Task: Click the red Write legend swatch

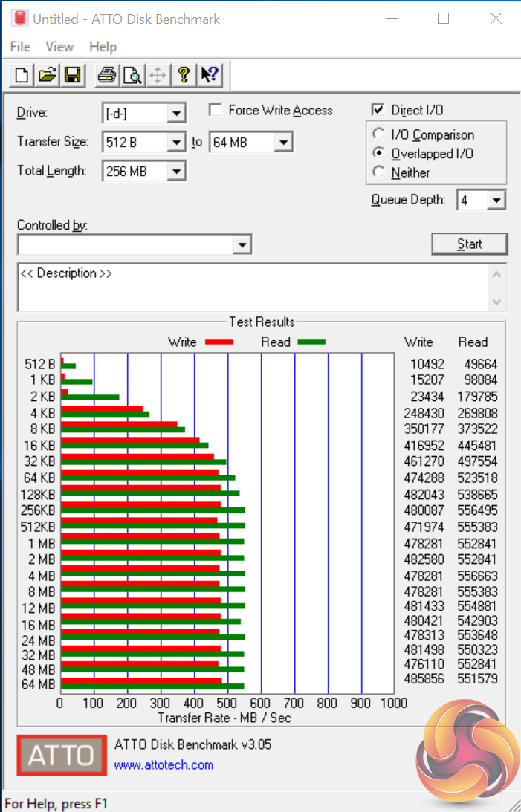Action: 219,342
